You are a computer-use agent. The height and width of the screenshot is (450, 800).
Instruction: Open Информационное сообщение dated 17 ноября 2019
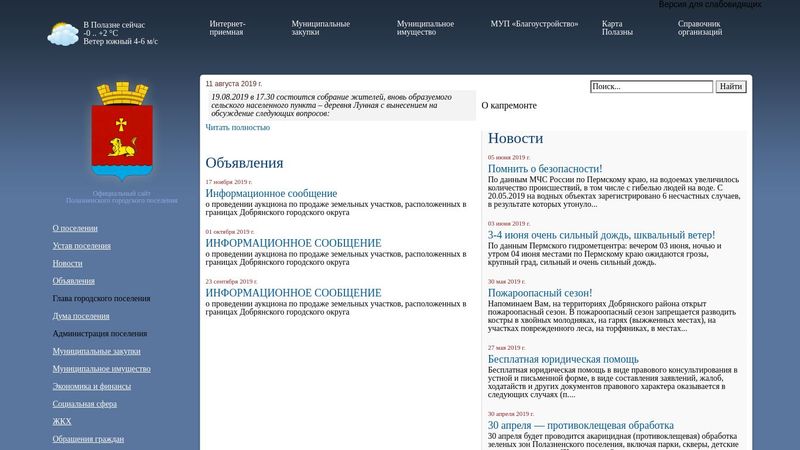(x=271, y=193)
